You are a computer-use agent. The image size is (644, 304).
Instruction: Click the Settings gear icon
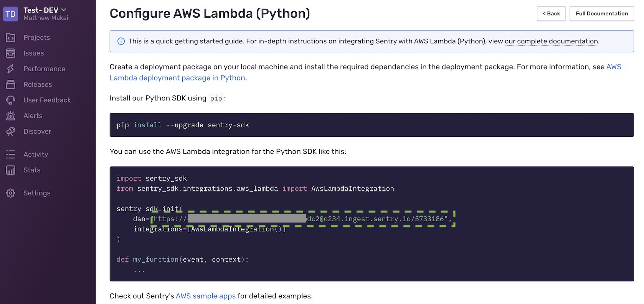[11, 193]
